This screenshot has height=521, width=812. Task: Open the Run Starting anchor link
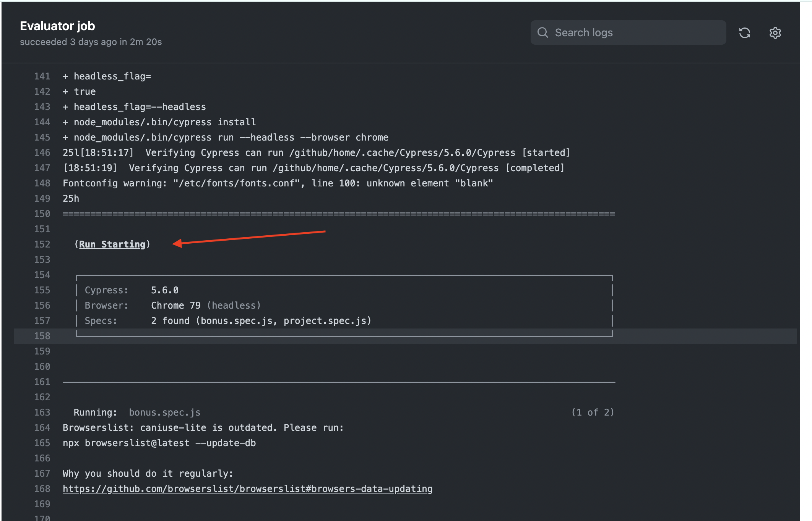pyautogui.click(x=112, y=244)
